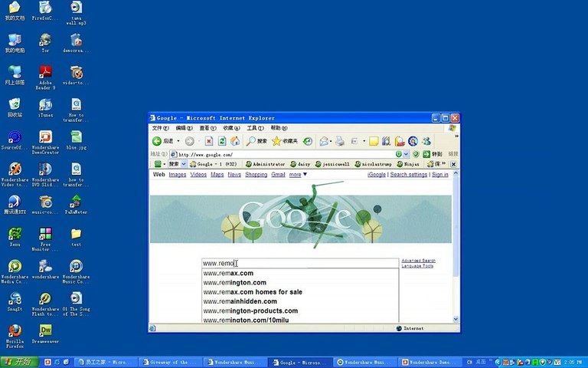The height and width of the screenshot is (368, 588).
Task: Open the Images link on Google
Action: tap(178, 175)
